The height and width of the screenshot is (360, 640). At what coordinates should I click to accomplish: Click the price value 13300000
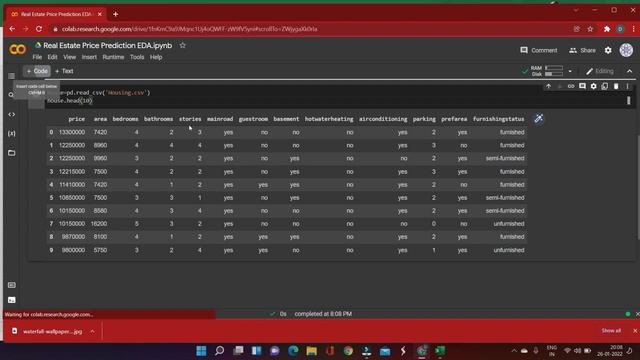pyautogui.click(x=72, y=132)
